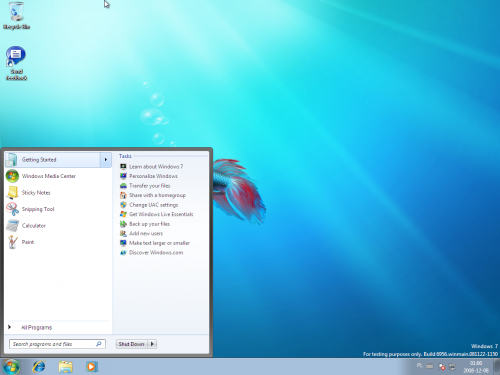Click the Sticky Notes yellow note icon

12,193
